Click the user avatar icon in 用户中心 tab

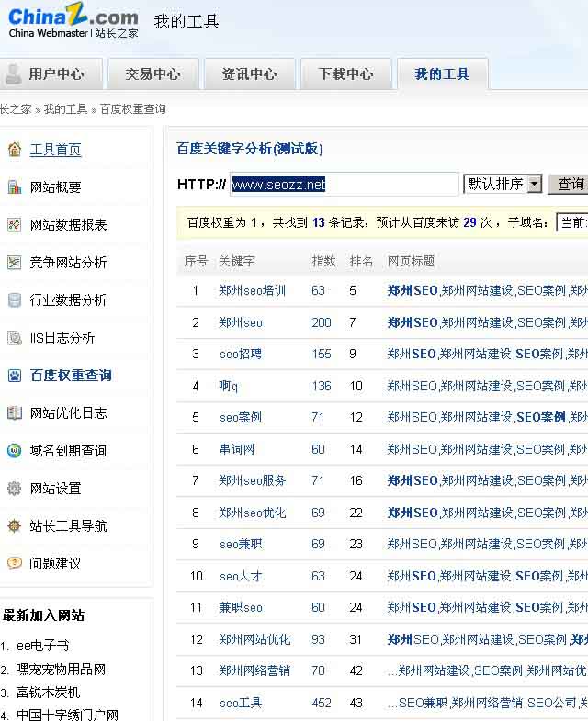coord(14,74)
